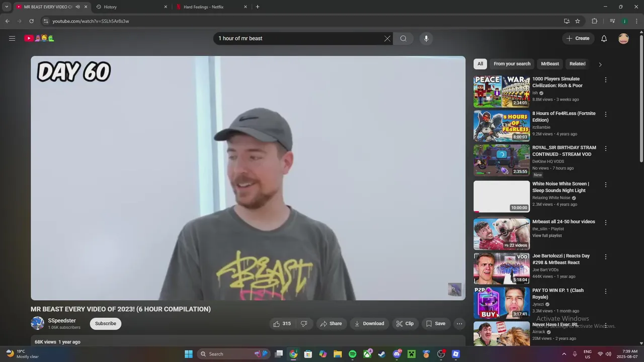The image size is (644, 362).
Task: Open Spotify from the taskbar
Action: click(x=353, y=354)
